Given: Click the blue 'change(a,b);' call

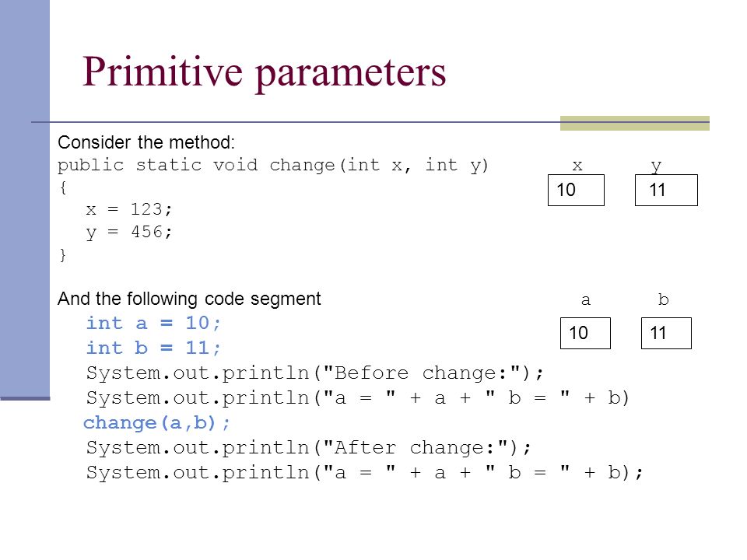Looking at the screenshot, I should [x=156, y=423].
